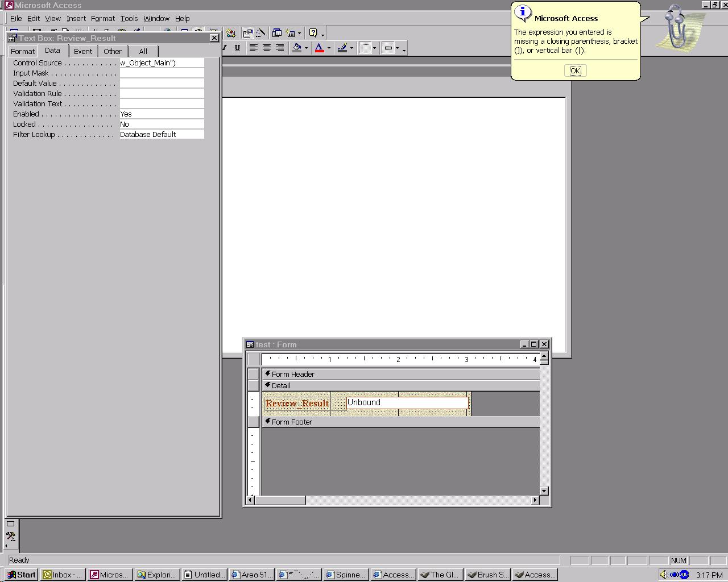Image resolution: width=728 pixels, height=582 pixels.
Task: Open the Build wizard wand icon
Action: tap(260, 34)
